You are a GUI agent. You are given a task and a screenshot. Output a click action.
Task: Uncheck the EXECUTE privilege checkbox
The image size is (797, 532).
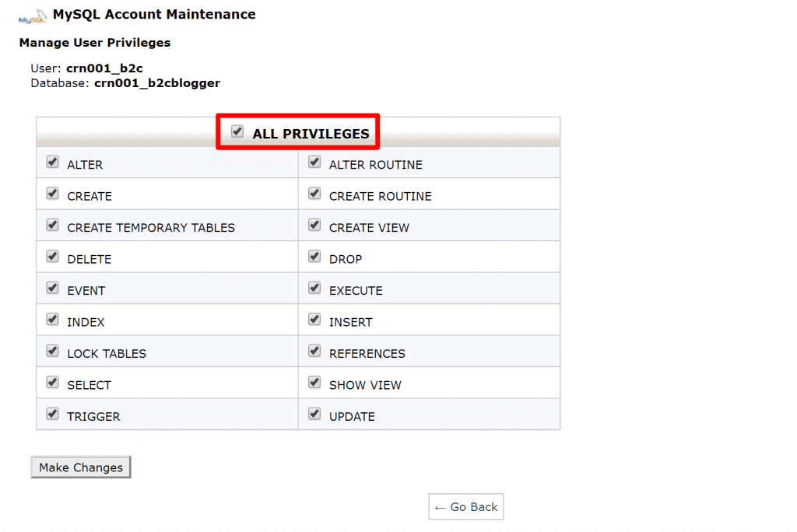[x=314, y=288]
